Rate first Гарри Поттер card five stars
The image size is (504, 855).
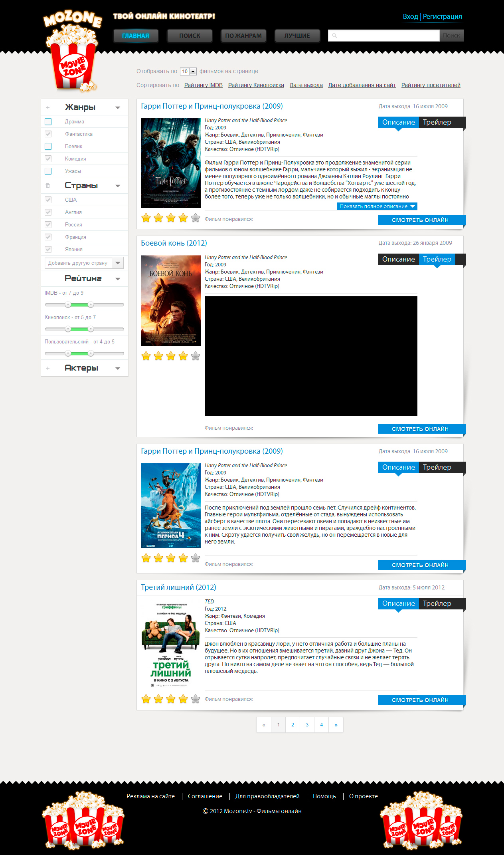point(196,218)
